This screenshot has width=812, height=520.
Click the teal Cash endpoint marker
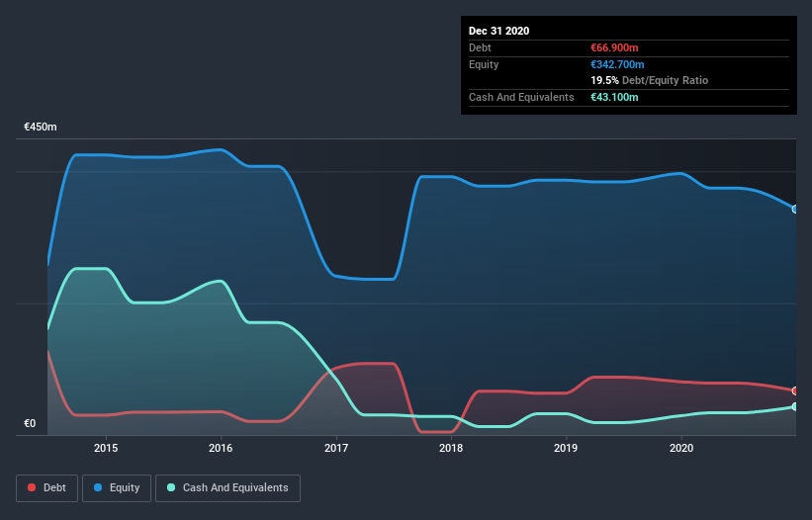[795, 406]
